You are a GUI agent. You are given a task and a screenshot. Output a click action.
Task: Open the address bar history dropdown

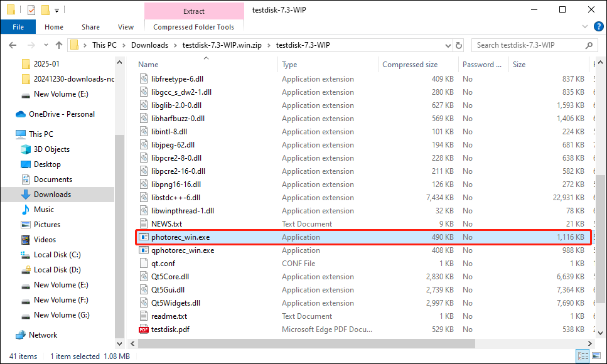(x=448, y=46)
